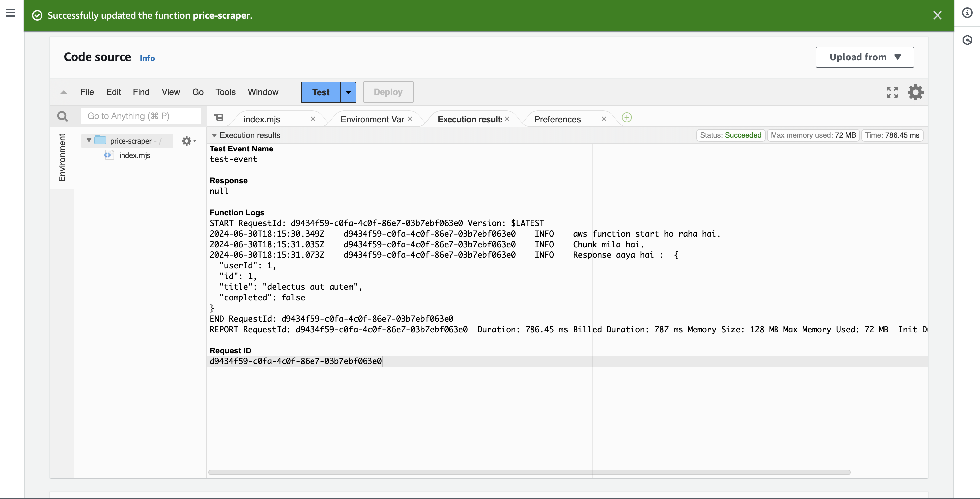Open the info panel circle icon
Screen dimensions: 980x499
click(967, 13)
